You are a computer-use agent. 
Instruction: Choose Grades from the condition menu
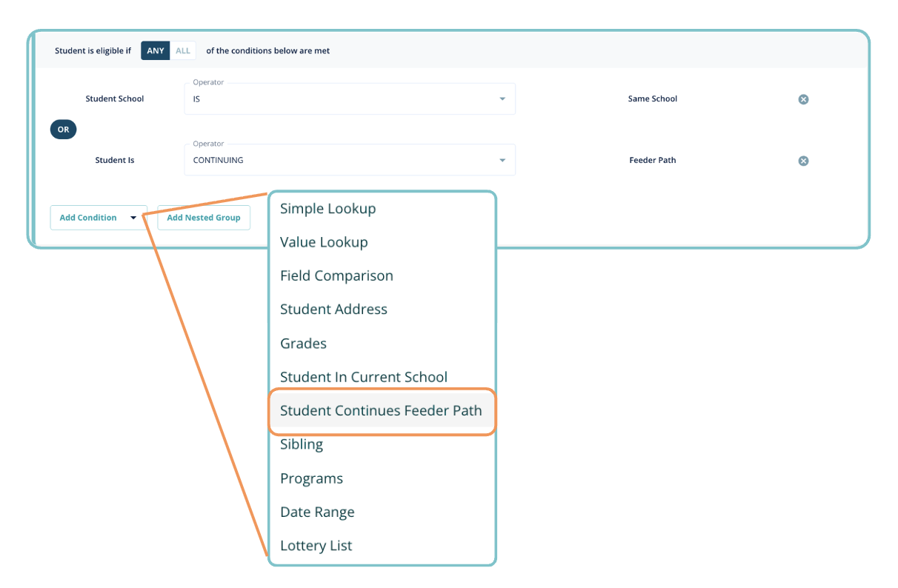pyautogui.click(x=303, y=344)
